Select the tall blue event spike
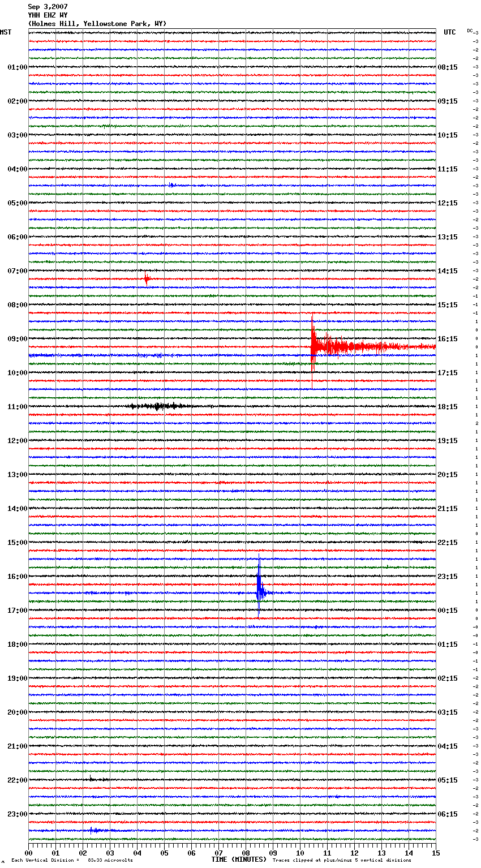This screenshot has width=481, height=868. [x=259, y=586]
